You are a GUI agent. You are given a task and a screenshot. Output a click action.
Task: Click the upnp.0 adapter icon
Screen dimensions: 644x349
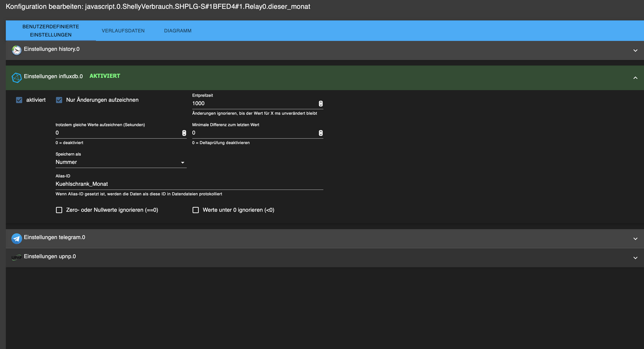[17, 258]
